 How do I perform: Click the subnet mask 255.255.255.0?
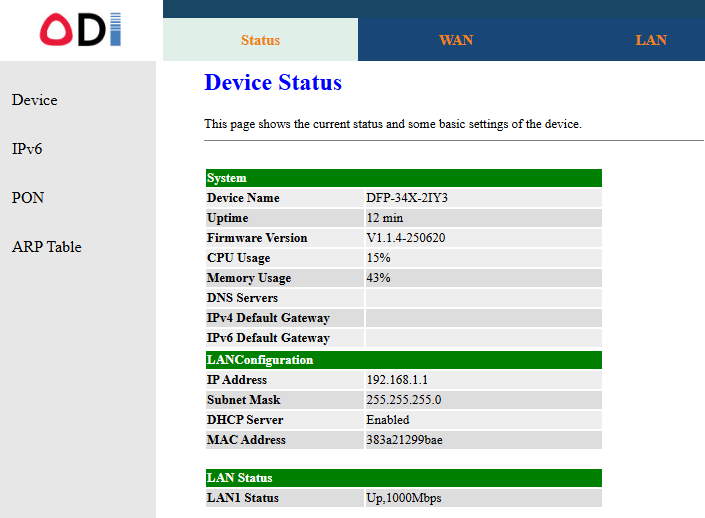pos(403,400)
